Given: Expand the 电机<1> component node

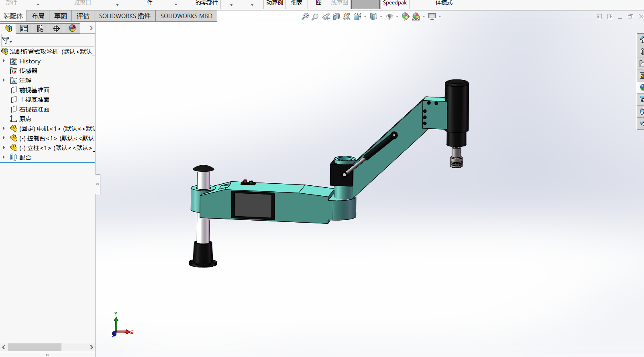Looking at the screenshot, I should [4, 128].
